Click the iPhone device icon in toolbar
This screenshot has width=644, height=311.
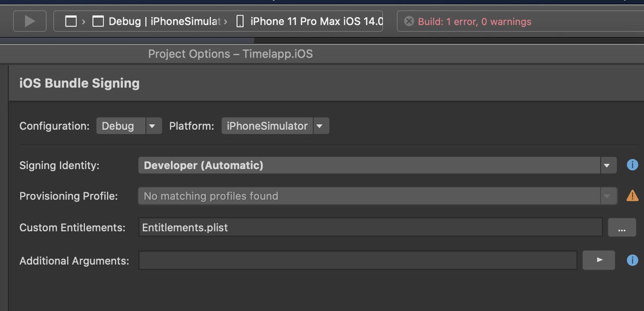(240, 21)
